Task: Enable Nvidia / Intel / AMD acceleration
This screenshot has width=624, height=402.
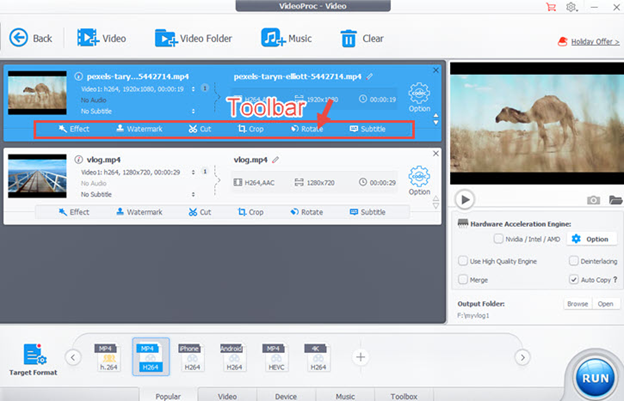Action: click(498, 238)
